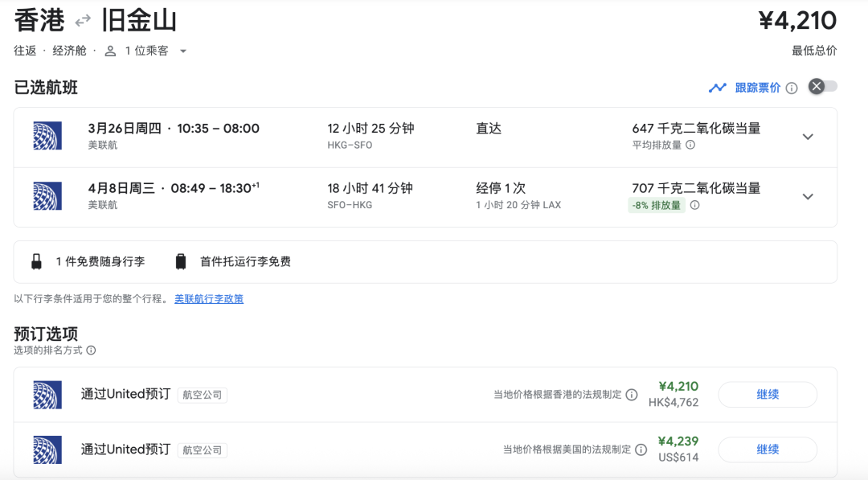This screenshot has width=868, height=480.
Task: Click info icon beside 香港的法规制定 price note
Action: [632, 395]
